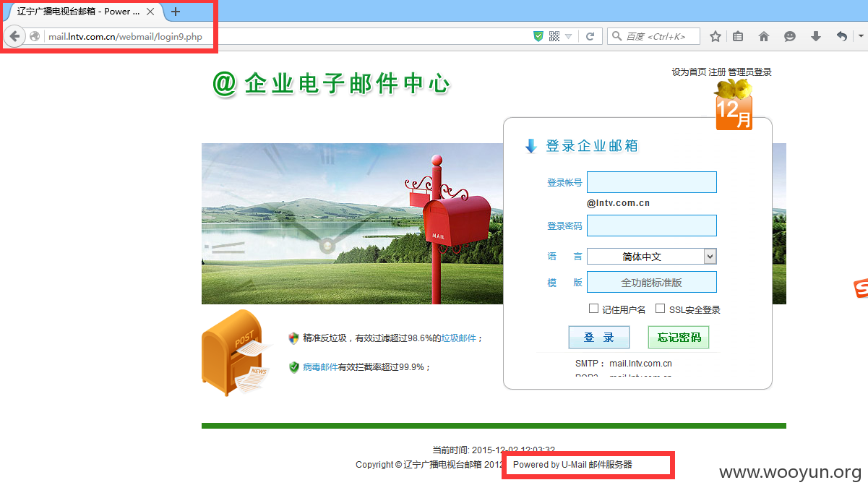The width and height of the screenshot is (868, 493).
Task: Click the Sogou input method icon
Action: [861, 288]
